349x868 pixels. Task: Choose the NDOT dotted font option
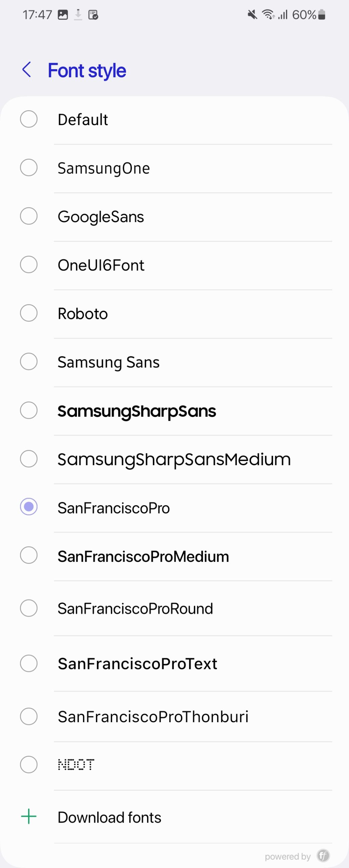[x=174, y=765]
